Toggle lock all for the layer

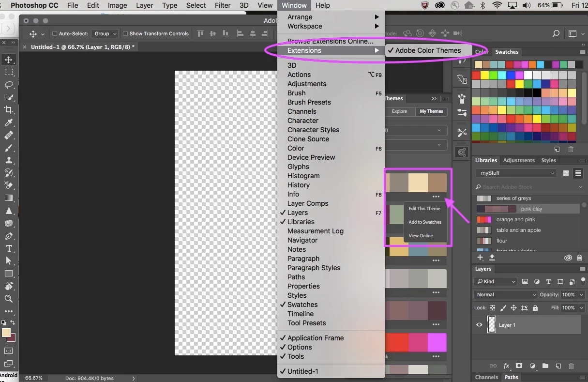535,307
